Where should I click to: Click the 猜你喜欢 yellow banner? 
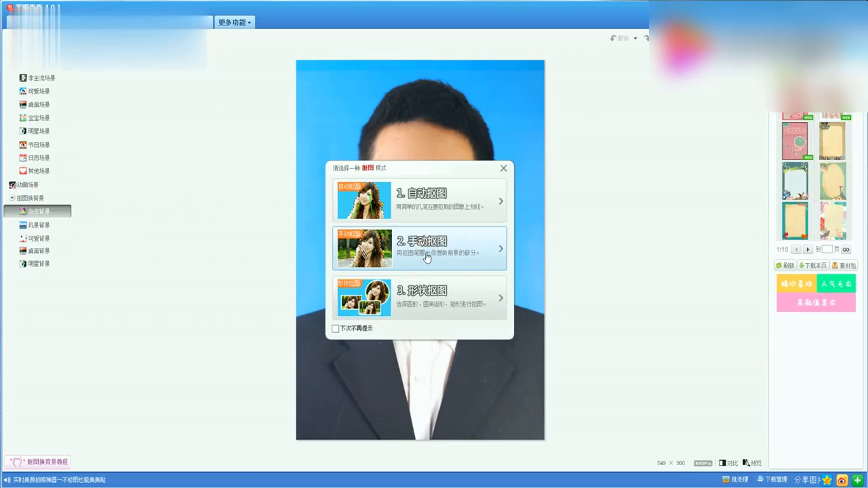pyautogui.click(x=796, y=283)
